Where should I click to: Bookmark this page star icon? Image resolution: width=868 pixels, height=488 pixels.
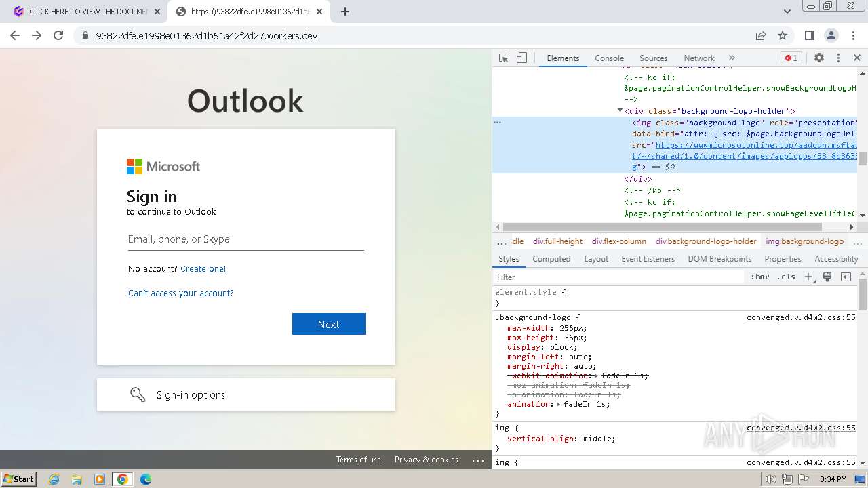click(783, 35)
